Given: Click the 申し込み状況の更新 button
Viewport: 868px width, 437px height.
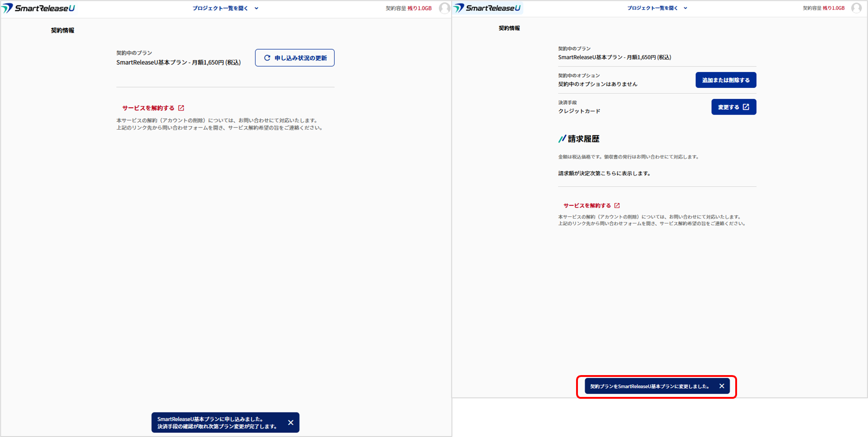Looking at the screenshot, I should click(295, 58).
